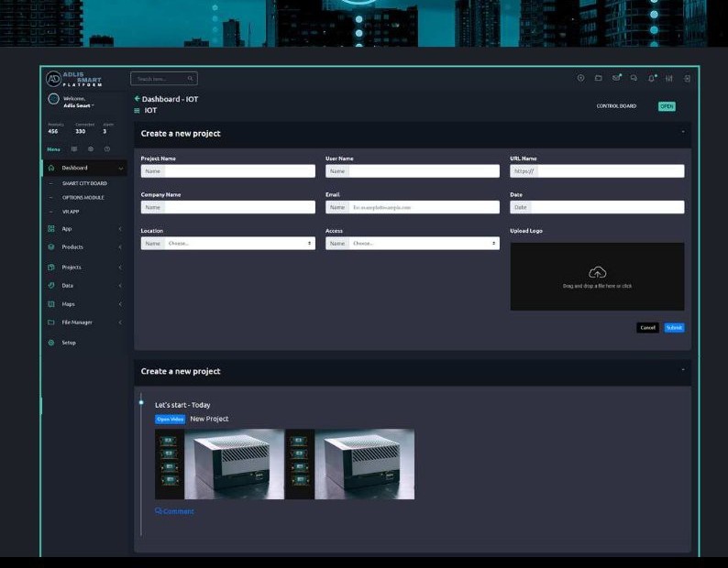Open the first device image thumbnail
The width and height of the screenshot is (728, 568).
point(220,464)
